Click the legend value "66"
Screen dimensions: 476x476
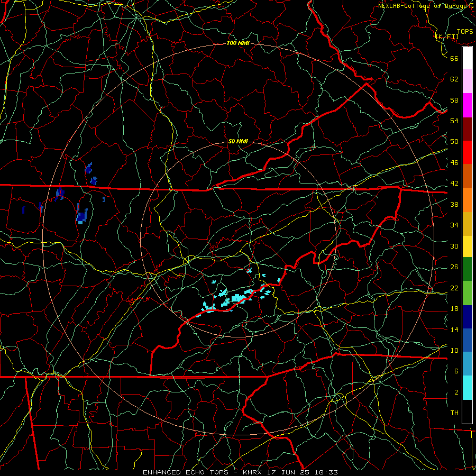coord(454,58)
